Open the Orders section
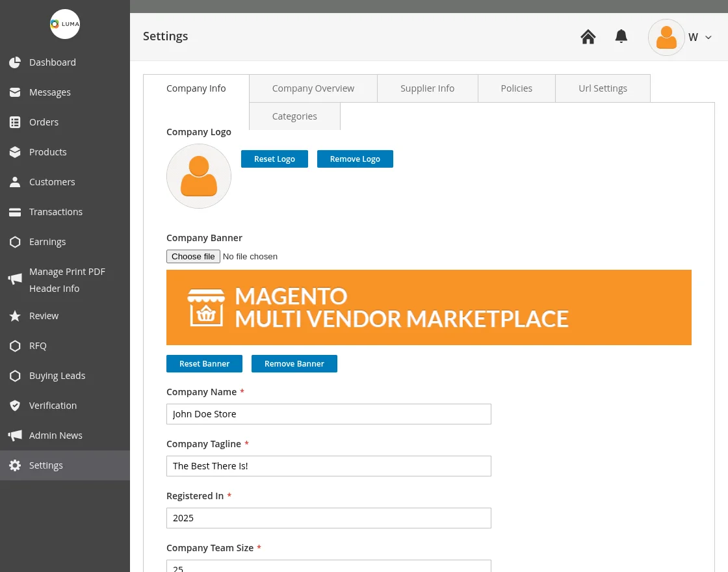Image resolution: width=728 pixels, height=572 pixels. (x=44, y=122)
